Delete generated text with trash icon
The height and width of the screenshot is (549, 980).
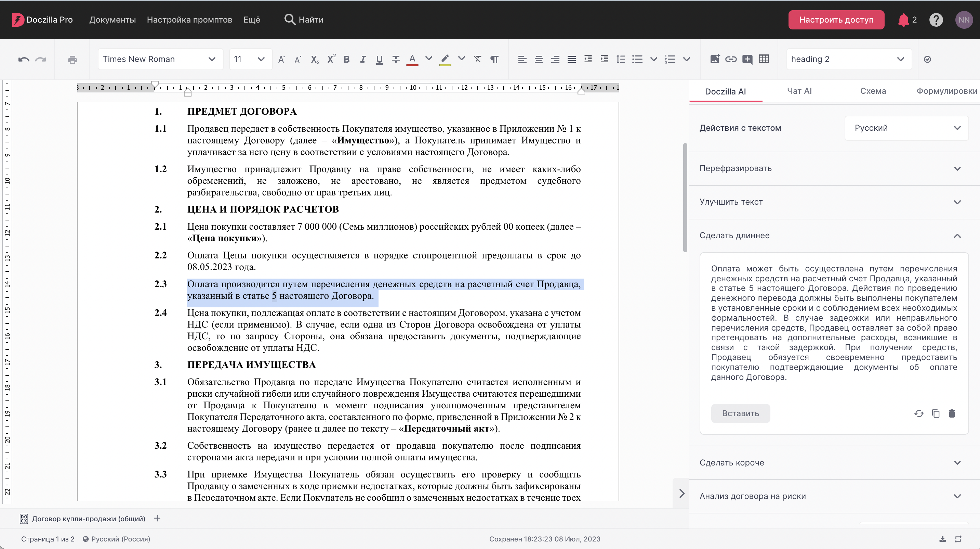[952, 413]
